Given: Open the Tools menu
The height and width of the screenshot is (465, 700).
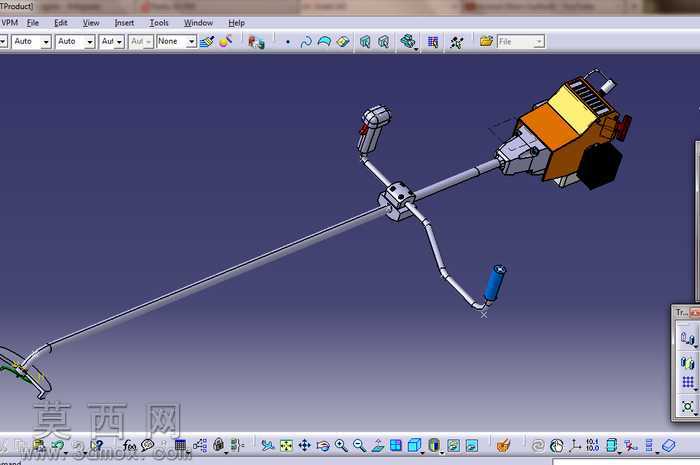Looking at the screenshot, I should point(158,23).
